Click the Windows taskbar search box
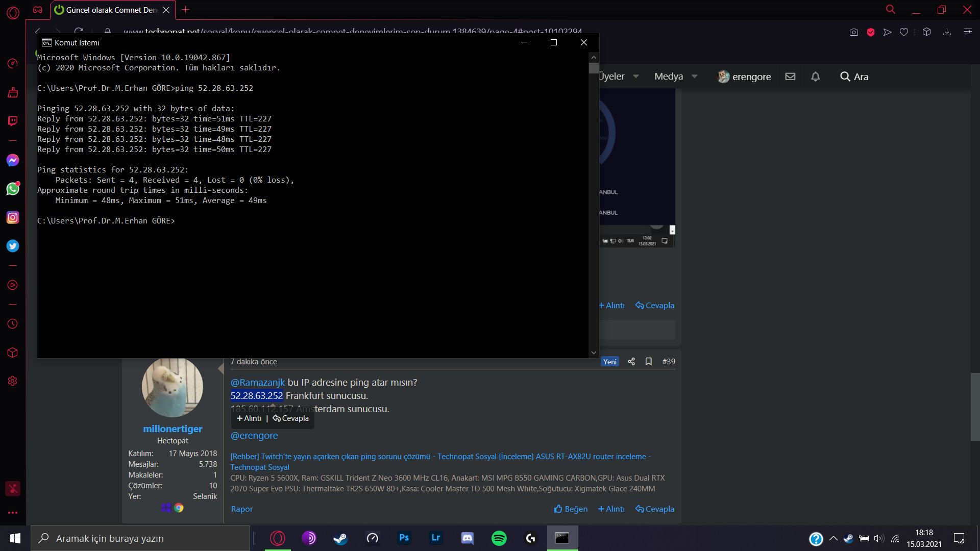The image size is (980, 551). [140, 538]
